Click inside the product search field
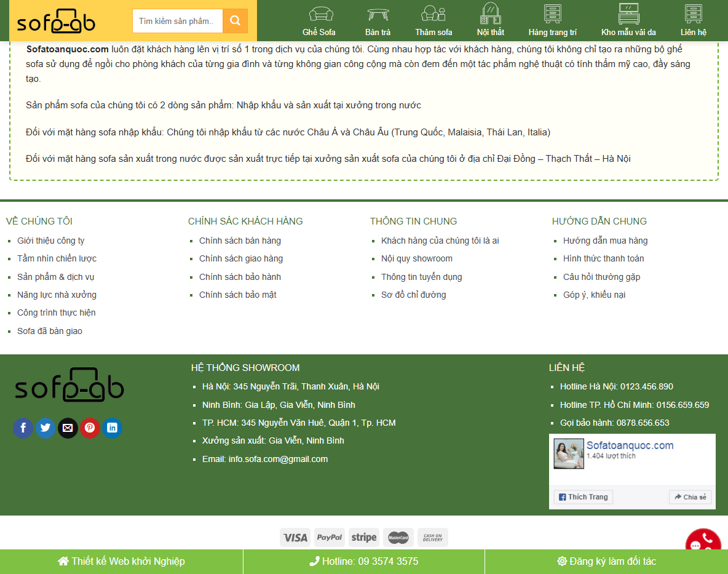Image resolution: width=728 pixels, height=574 pixels. (x=177, y=20)
